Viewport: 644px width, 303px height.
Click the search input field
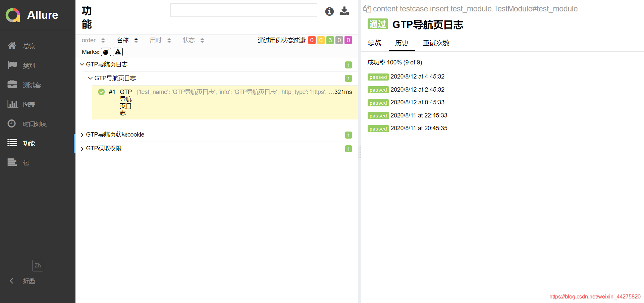pyautogui.click(x=244, y=10)
